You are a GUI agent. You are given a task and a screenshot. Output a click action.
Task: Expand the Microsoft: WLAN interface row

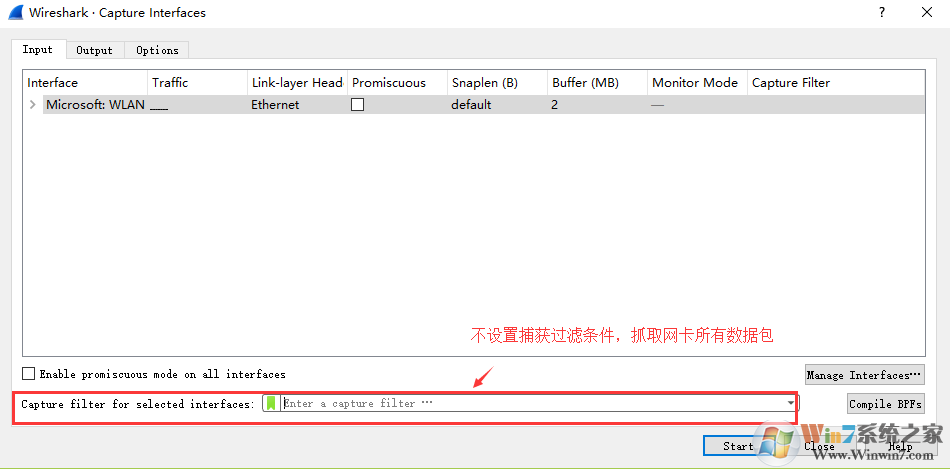[33, 105]
